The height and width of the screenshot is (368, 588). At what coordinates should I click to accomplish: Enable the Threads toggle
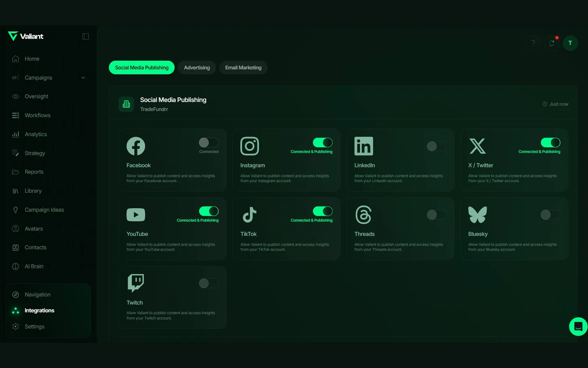point(436,215)
